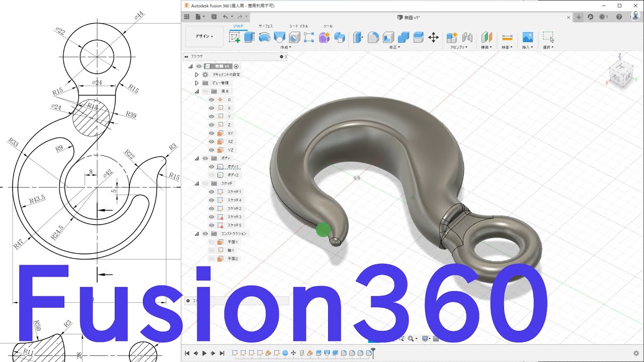Open the シートメタル tab
The image size is (644, 362).
tap(299, 25)
